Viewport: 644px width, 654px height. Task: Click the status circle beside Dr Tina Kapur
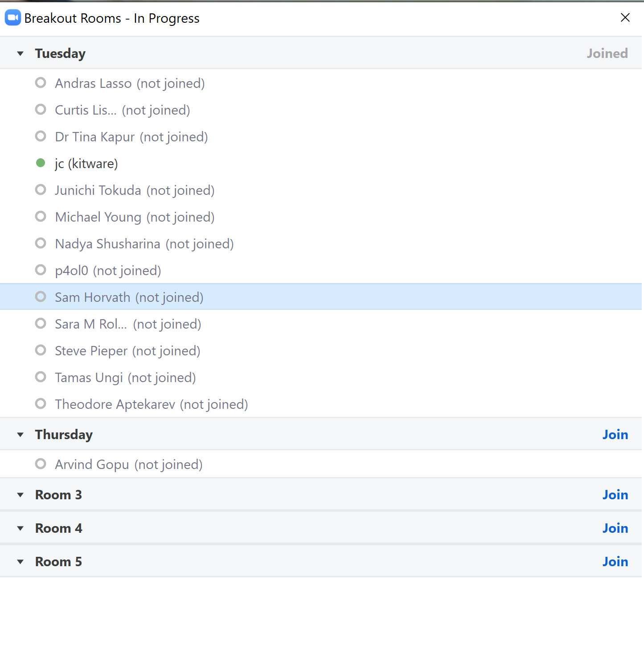tap(41, 136)
